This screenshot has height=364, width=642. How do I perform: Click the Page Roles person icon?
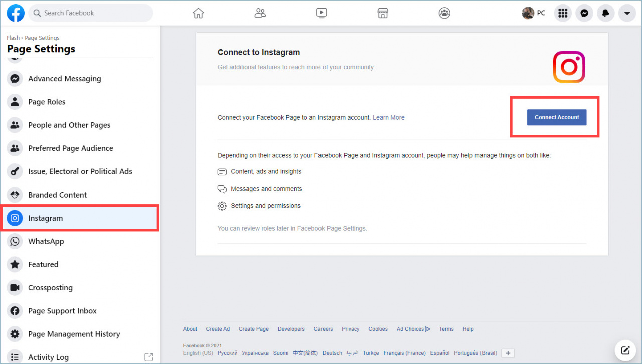click(x=15, y=102)
